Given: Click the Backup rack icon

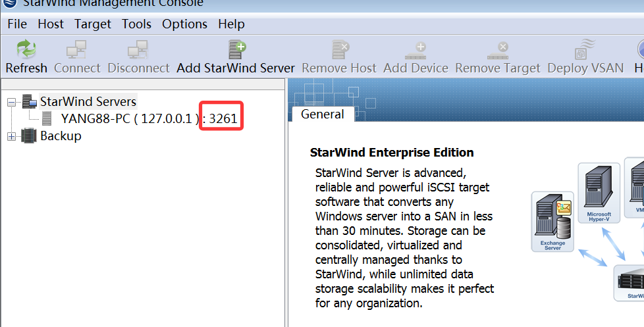Looking at the screenshot, I should [29, 136].
